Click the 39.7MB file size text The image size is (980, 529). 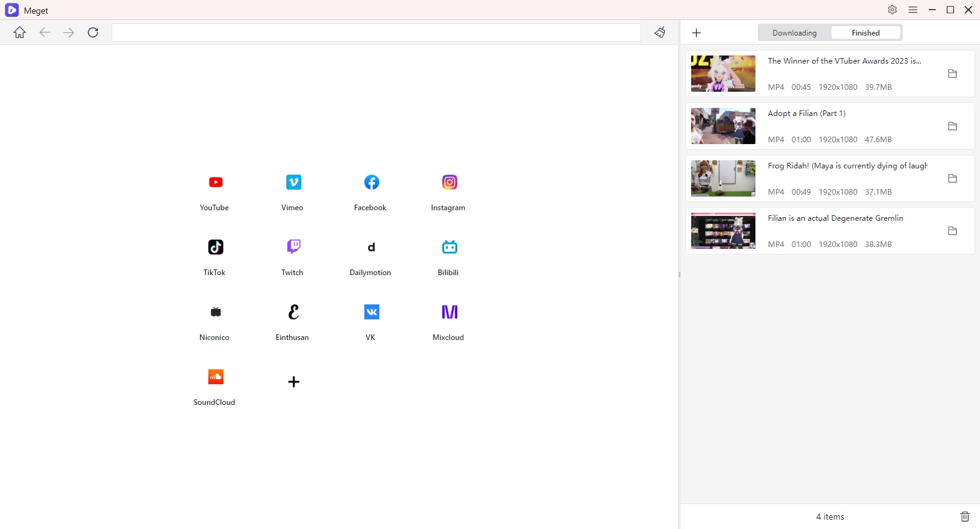pyautogui.click(x=878, y=87)
